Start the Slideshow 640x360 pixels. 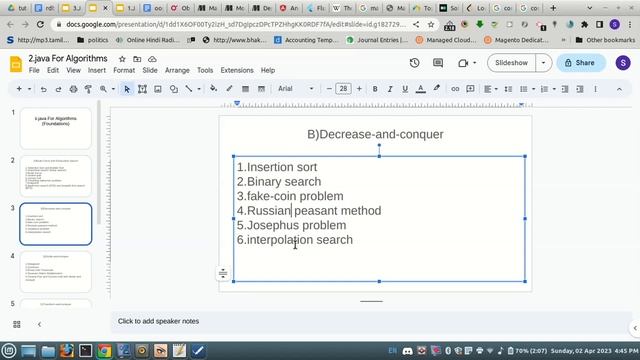click(x=511, y=63)
